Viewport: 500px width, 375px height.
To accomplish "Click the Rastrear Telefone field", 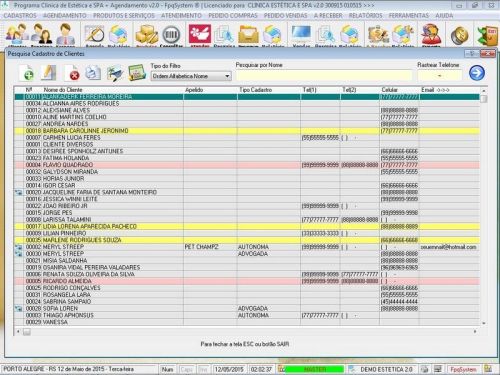I will point(440,75).
